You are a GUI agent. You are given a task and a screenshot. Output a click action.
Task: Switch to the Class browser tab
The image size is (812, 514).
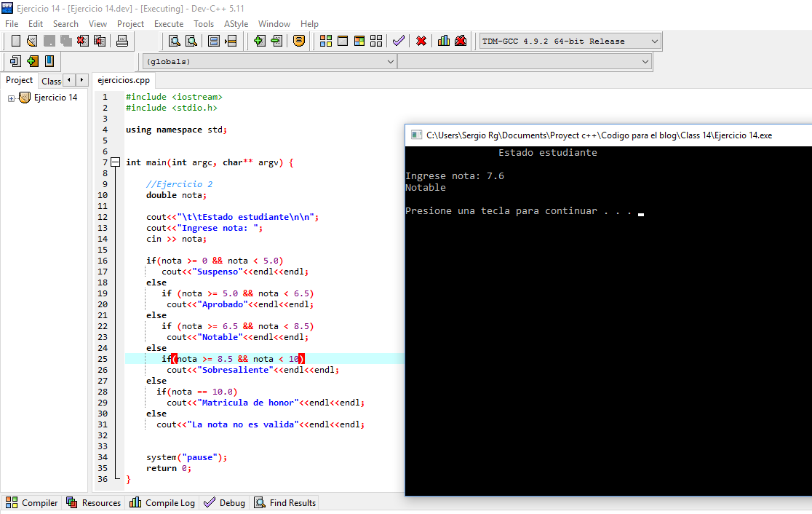(x=51, y=80)
